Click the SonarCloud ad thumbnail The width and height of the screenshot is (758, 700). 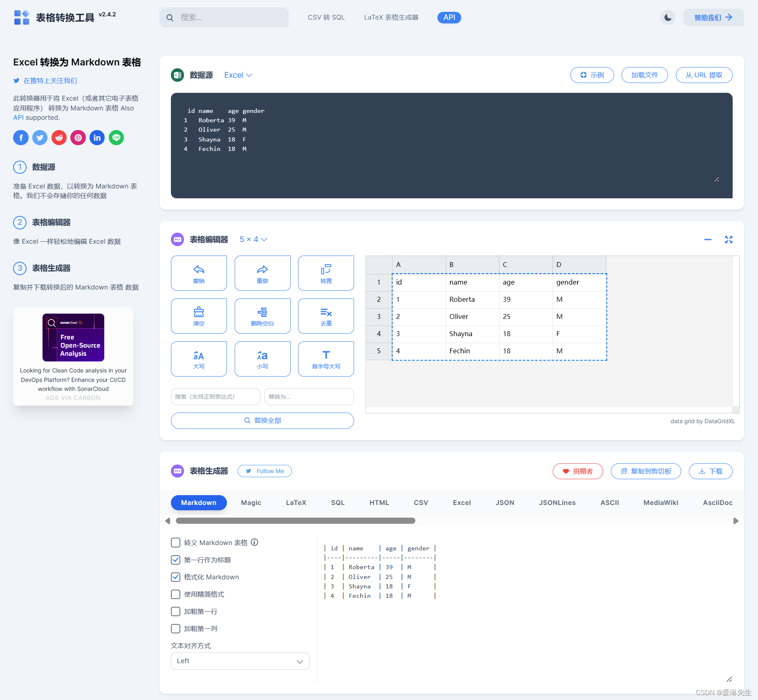[73, 337]
